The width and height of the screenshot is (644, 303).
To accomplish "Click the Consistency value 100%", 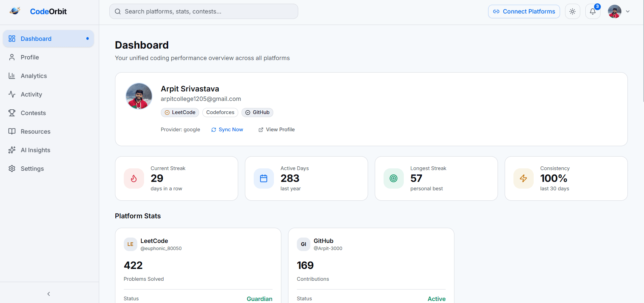I will [x=554, y=178].
